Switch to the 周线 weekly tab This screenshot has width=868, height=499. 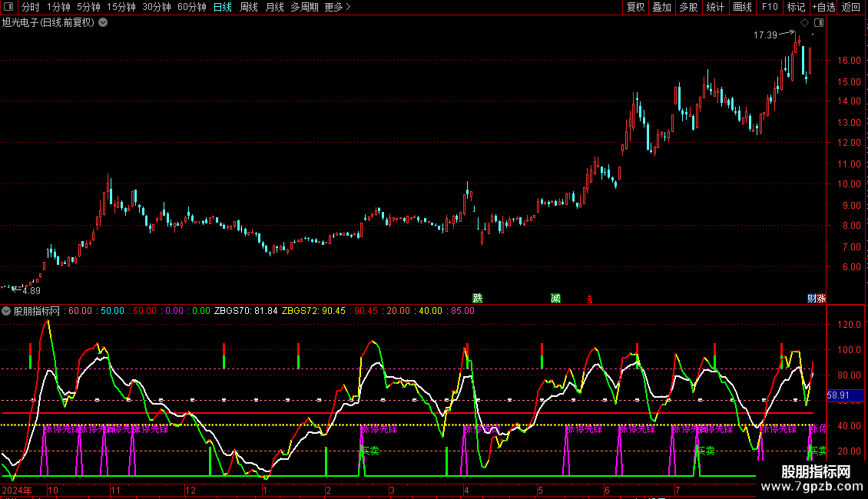pyautogui.click(x=249, y=8)
